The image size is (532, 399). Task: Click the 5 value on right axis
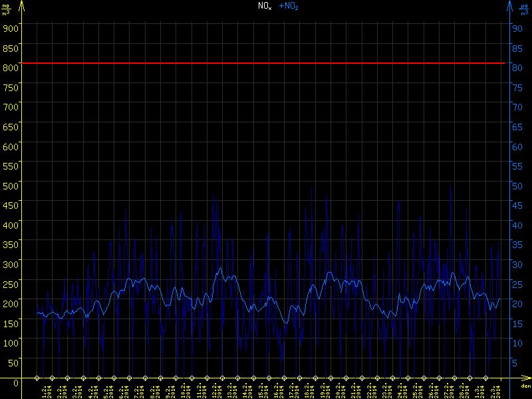tap(515, 362)
